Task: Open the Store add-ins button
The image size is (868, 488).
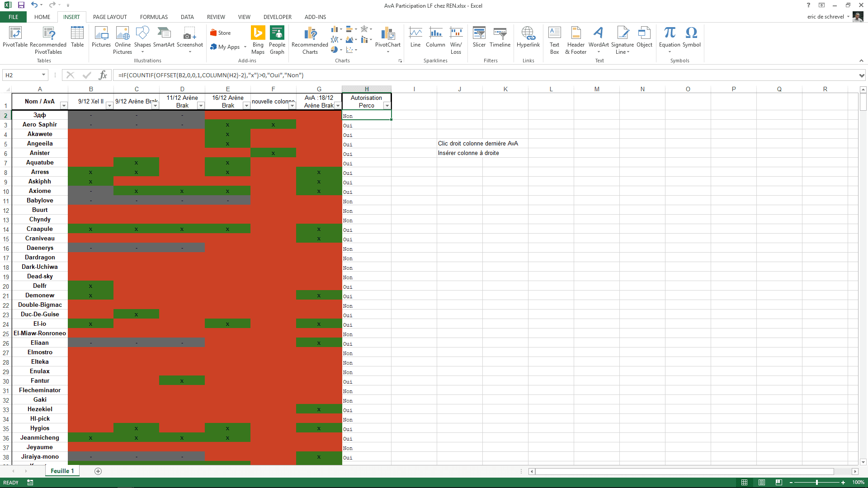Action: (220, 33)
